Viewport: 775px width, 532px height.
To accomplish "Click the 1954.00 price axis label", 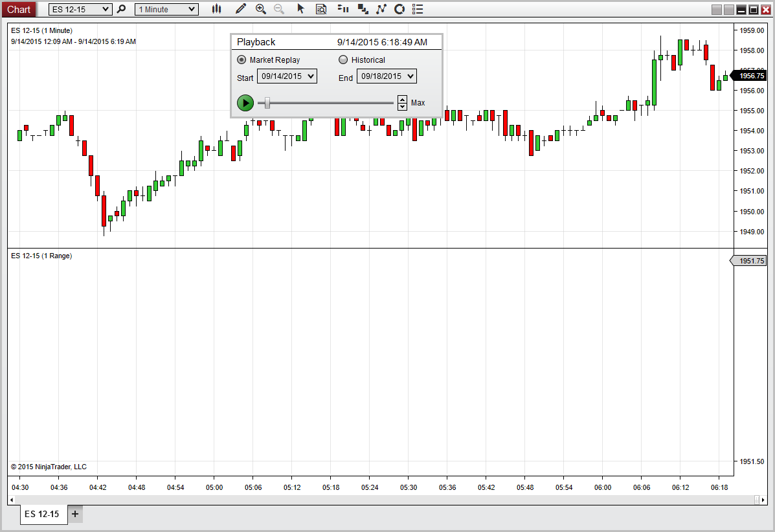I will click(x=752, y=131).
